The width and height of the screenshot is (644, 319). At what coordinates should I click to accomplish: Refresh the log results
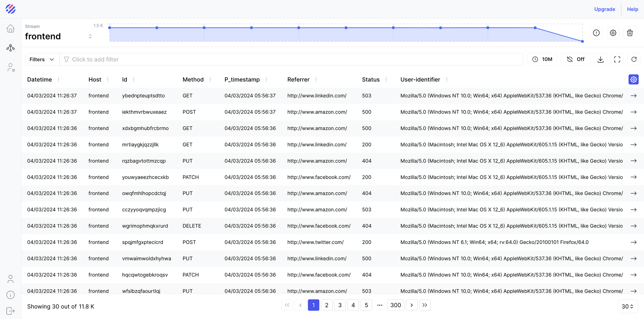[x=634, y=59]
